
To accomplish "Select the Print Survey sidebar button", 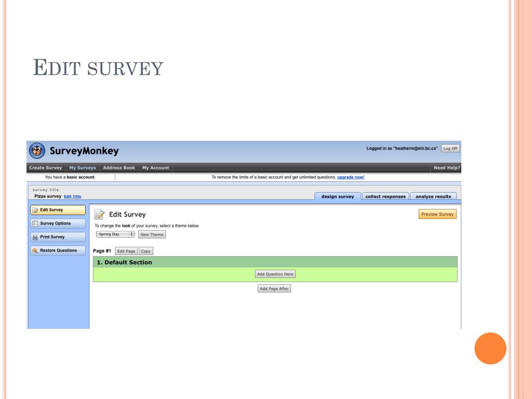I will (58, 237).
